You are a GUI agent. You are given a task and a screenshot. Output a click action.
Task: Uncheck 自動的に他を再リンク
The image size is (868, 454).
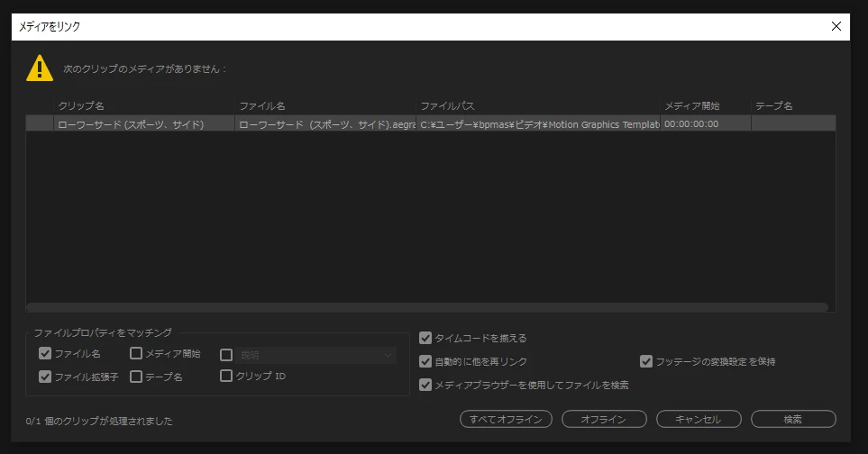[x=425, y=361]
